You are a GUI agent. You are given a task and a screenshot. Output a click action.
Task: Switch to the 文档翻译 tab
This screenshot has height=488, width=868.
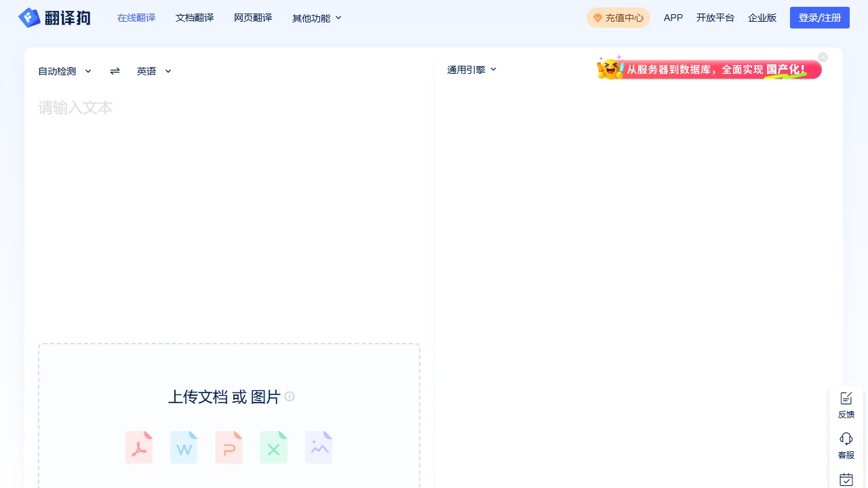pos(195,18)
